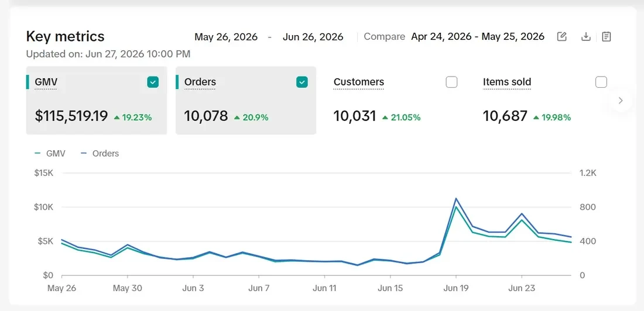Viewport: 644px width, 311px height.
Task: Open the edit metrics pencil icon
Action: [x=561, y=36]
